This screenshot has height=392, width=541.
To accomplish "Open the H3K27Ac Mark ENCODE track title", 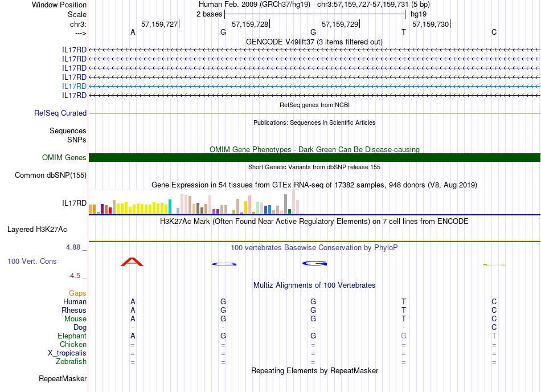I will click(x=314, y=221).
